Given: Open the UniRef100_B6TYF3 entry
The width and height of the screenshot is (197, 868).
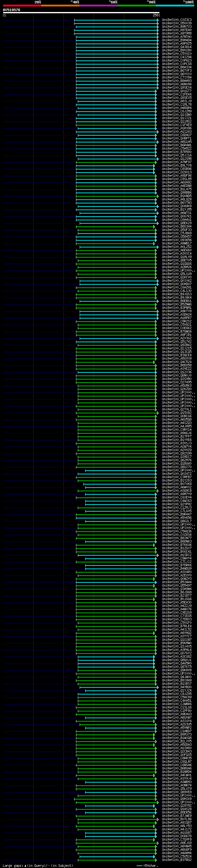Looking at the screenshot, I should pyautogui.click(x=176, y=71).
